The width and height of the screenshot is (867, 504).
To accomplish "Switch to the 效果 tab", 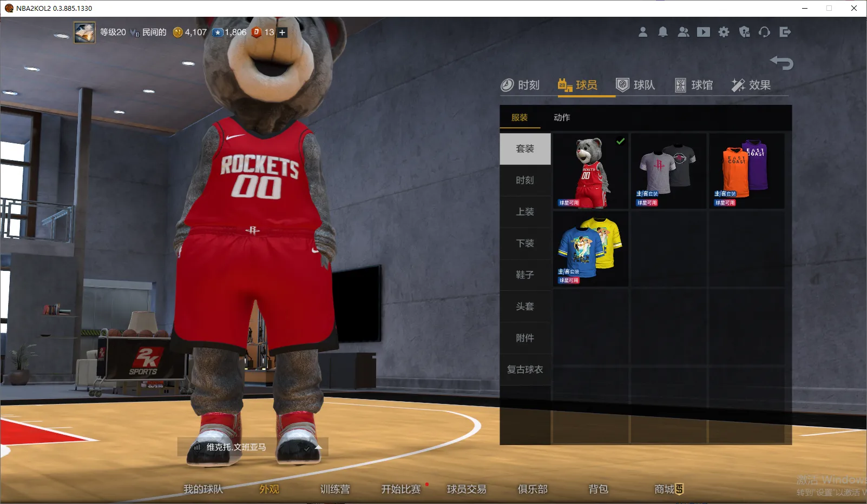I will [x=751, y=85].
